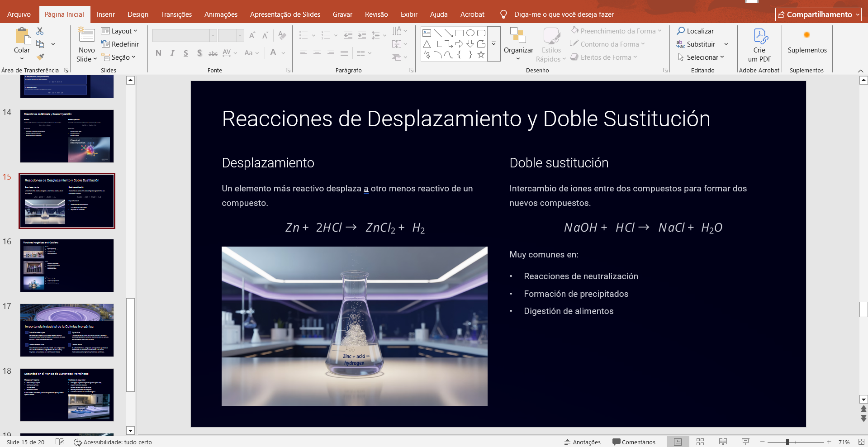The width and height of the screenshot is (868, 447).
Task: Open the Comentários pane
Action: pos(634,442)
